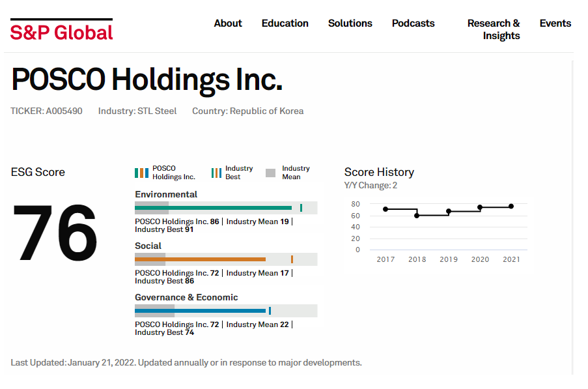Open the Solutions menu
The image size is (588, 389).
click(x=350, y=23)
